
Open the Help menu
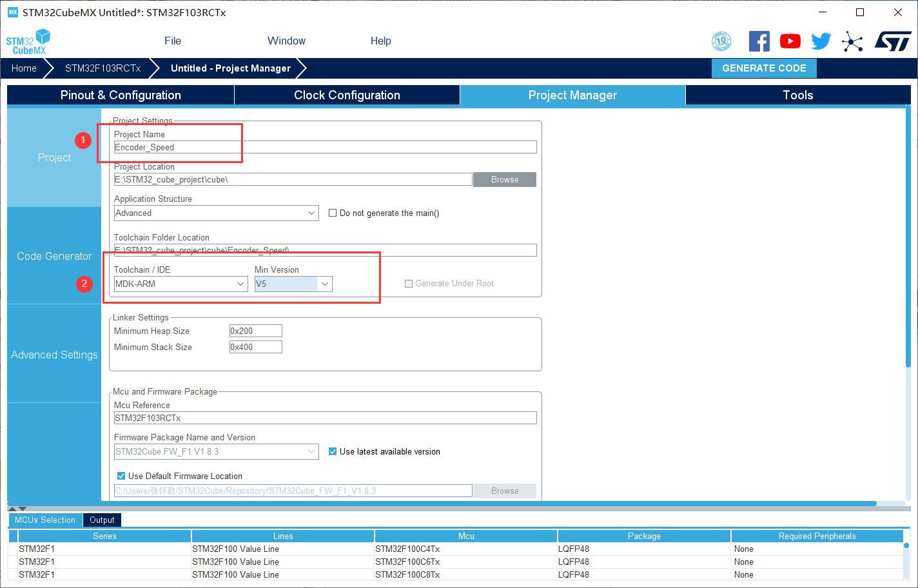[x=380, y=41]
